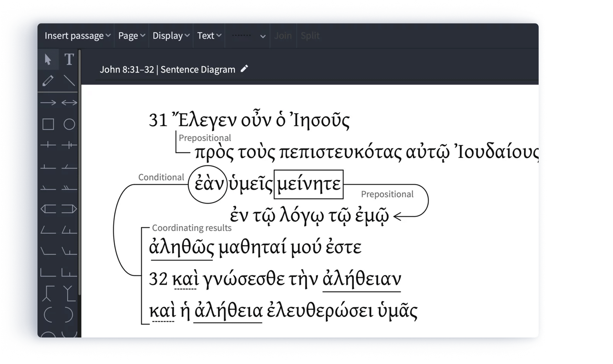Open the Insert passage dropdown
The image size is (613, 364).
click(77, 36)
